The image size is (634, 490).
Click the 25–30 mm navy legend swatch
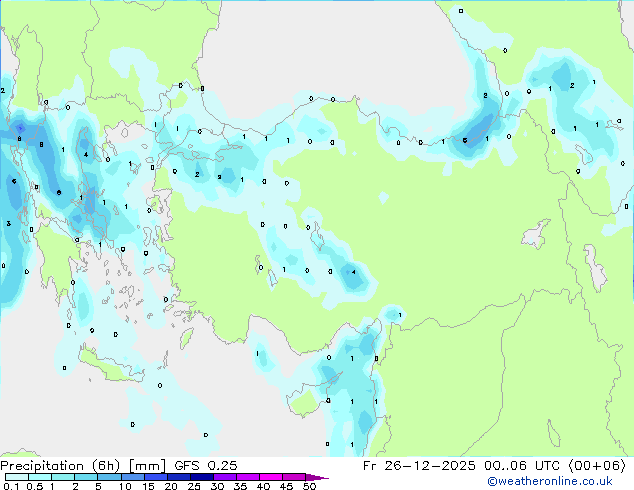[x=202, y=477]
